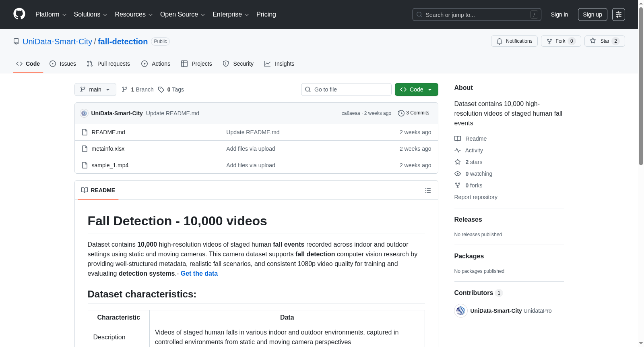Open the Packages section heading
The image size is (644, 347).
[469, 256]
